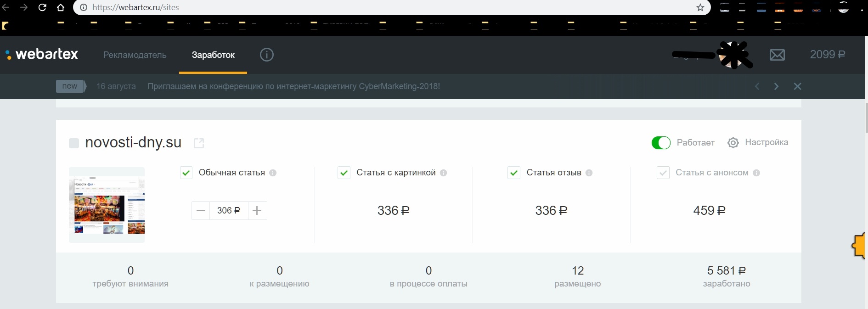
Task: Switch to the Рекламодатель tab
Action: click(x=135, y=55)
